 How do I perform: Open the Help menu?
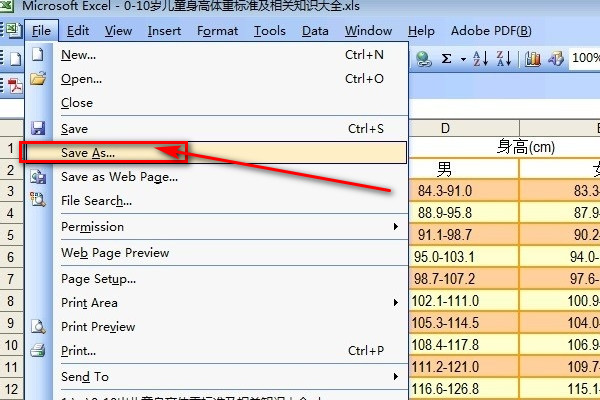pos(421,31)
